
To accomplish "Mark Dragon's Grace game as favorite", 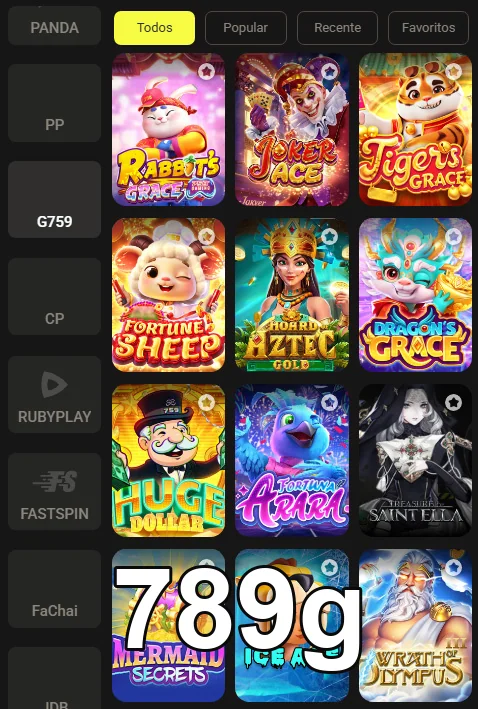I will click(x=453, y=236).
